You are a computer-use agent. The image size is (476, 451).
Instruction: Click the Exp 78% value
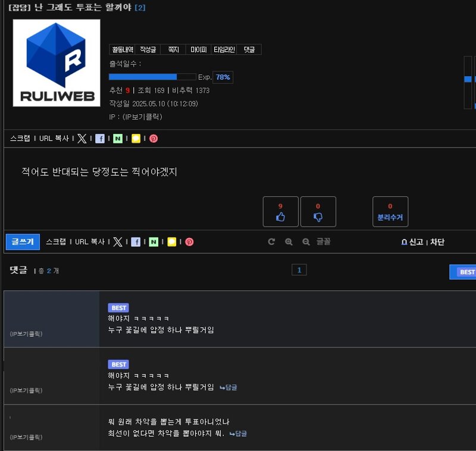(x=223, y=77)
